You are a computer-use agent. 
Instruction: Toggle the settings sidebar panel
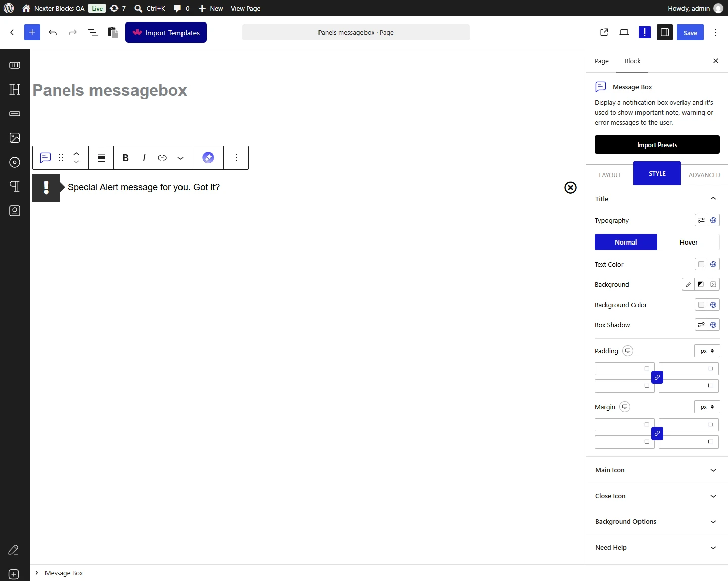[x=665, y=32]
